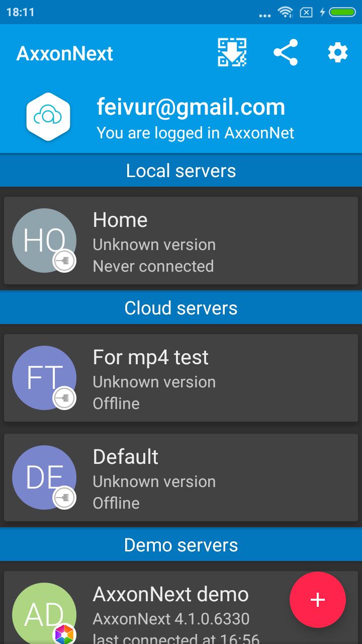The height and width of the screenshot is (644, 362).
Task: Tap the AxxonNet cloud hexagon icon
Action: pos(48,117)
